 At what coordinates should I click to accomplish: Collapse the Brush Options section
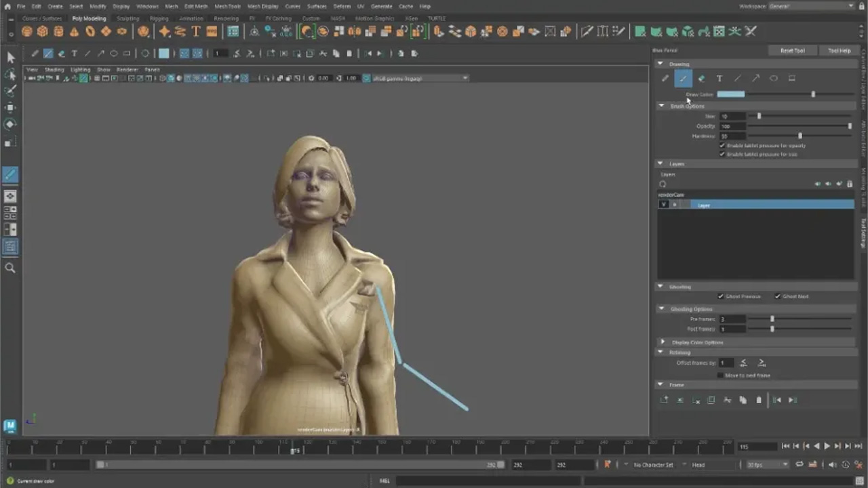click(x=661, y=106)
